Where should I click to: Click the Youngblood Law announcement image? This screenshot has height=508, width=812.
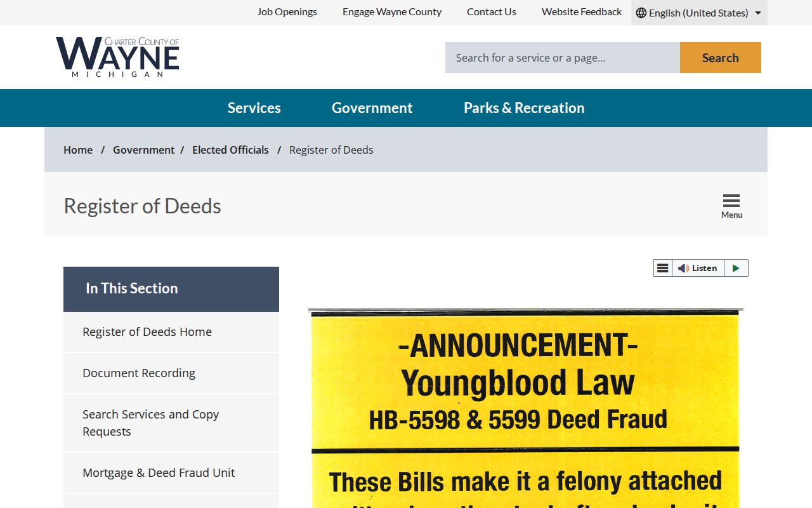pyautogui.click(x=525, y=408)
